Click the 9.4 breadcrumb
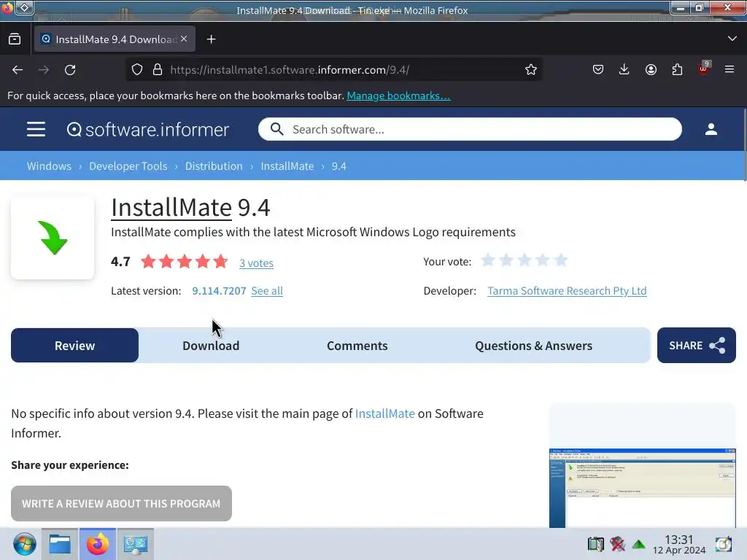Screen dimensions: 747x560 [338, 166]
